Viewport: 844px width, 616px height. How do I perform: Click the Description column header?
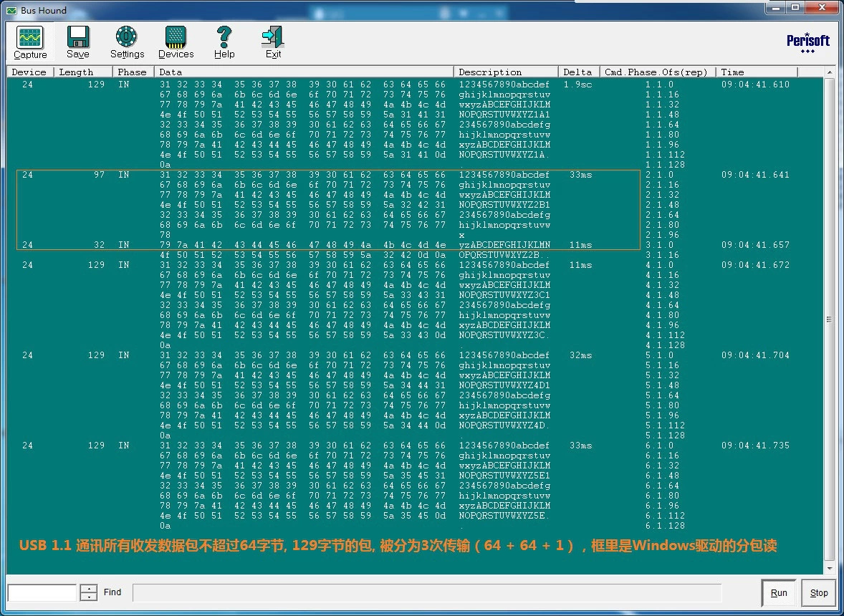tap(506, 72)
